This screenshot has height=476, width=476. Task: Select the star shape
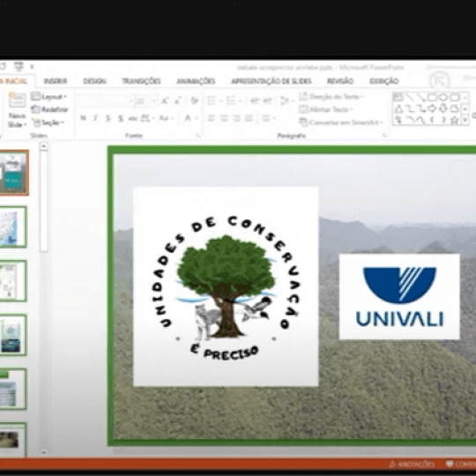(x=455, y=121)
